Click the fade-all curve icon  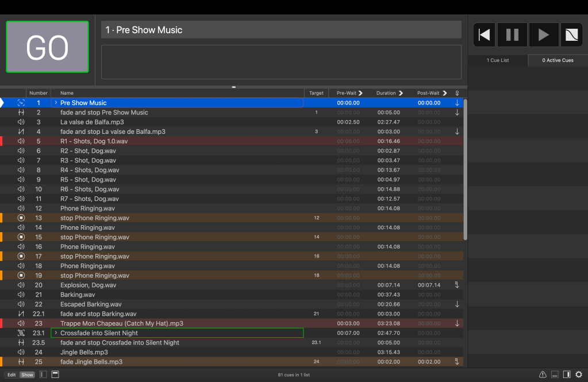point(571,35)
